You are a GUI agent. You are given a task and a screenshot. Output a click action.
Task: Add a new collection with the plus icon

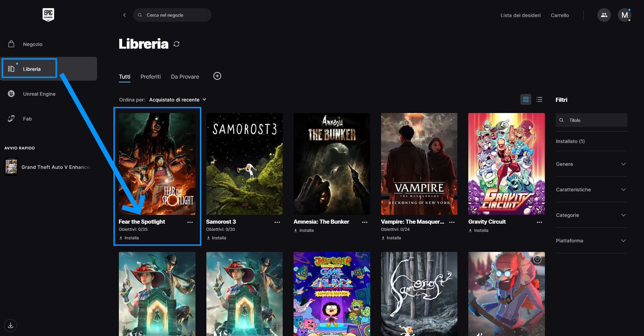(217, 76)
